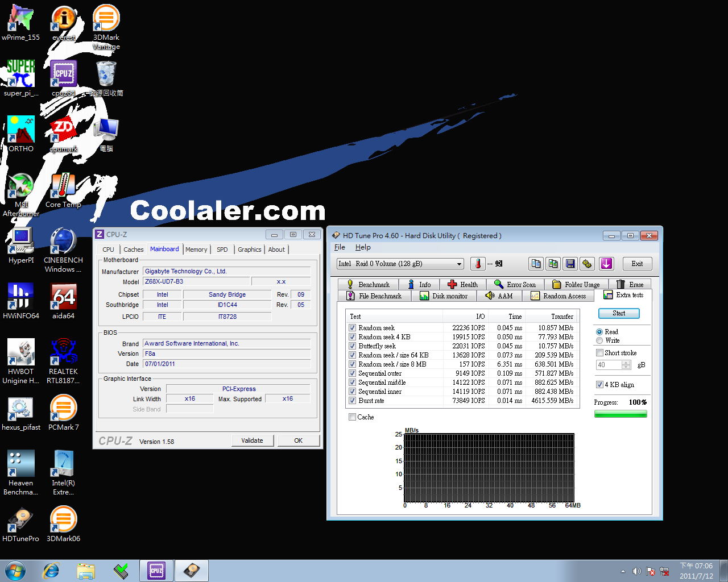The height and width of the screenshot is (582, 728).
Task: Launch PCMark 7 from the desktop
Action: tap(64, 413)
